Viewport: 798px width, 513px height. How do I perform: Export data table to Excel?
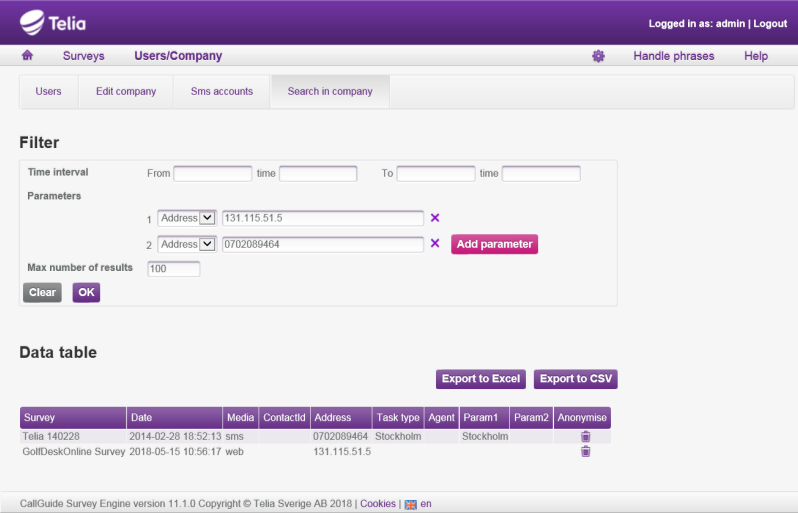(481, 379)
